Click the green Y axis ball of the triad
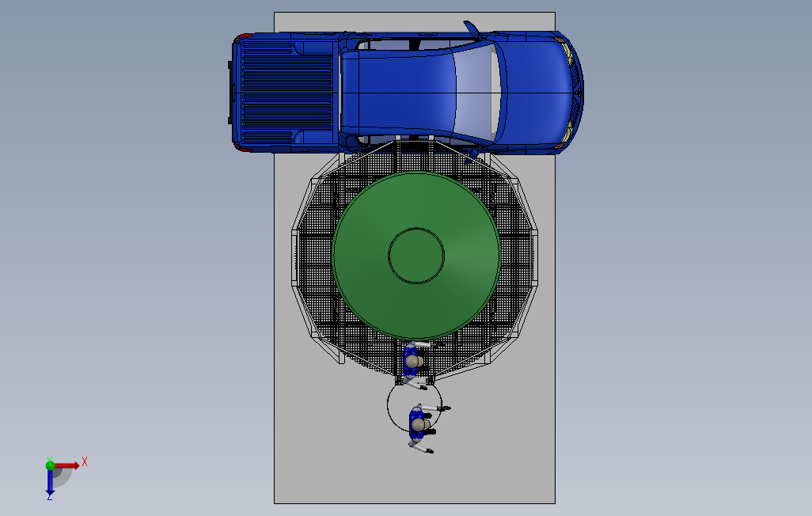 pyautogui.click(x=50, y=465)
